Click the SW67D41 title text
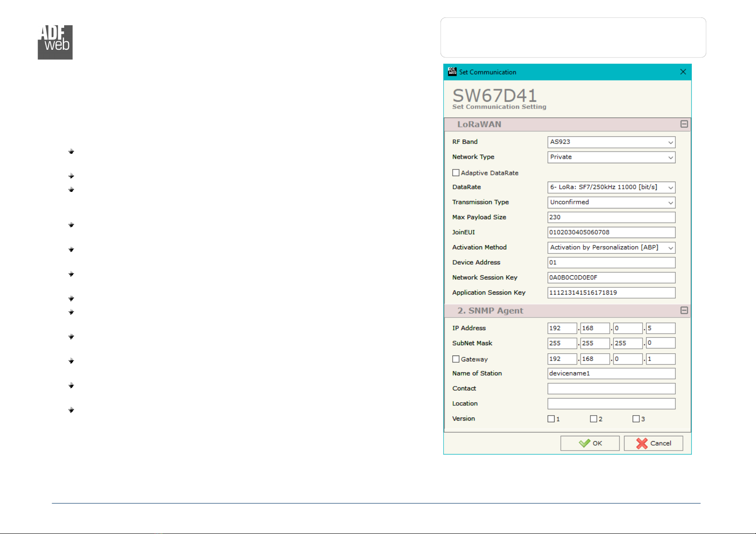This screenshot has height=534, width=756. pos(494,95)
